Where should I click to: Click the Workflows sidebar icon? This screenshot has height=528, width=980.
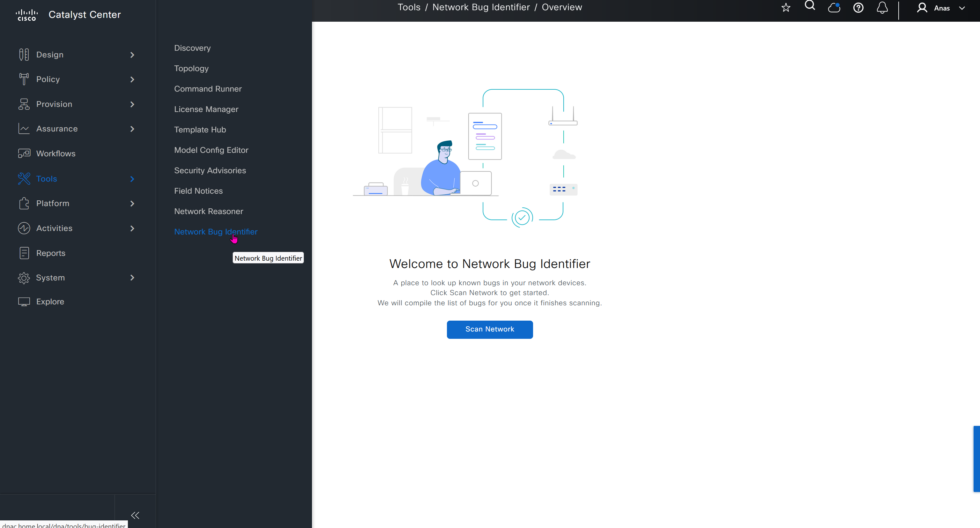click(x=24, y=153)
